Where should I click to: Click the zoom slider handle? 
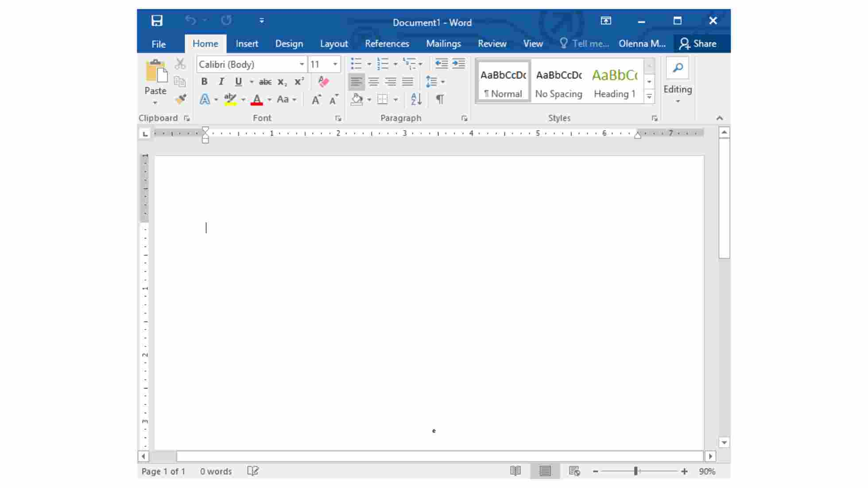click(636, 471)
